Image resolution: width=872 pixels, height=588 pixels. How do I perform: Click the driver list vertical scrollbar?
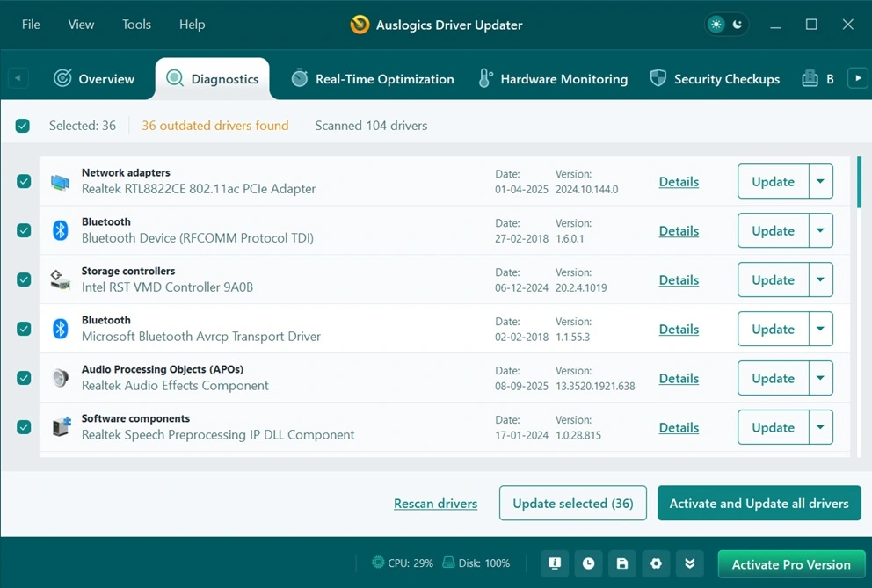pos(859,182)
